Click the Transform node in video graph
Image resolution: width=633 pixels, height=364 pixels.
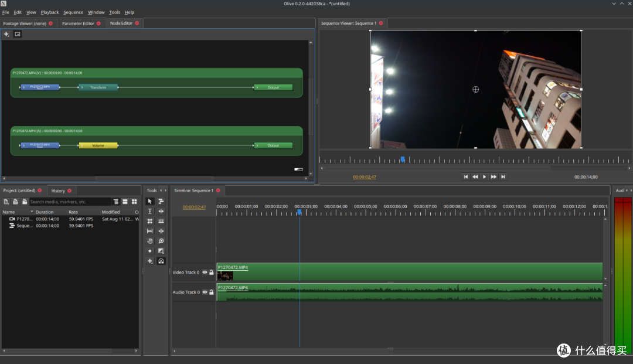tap(98, 87)
